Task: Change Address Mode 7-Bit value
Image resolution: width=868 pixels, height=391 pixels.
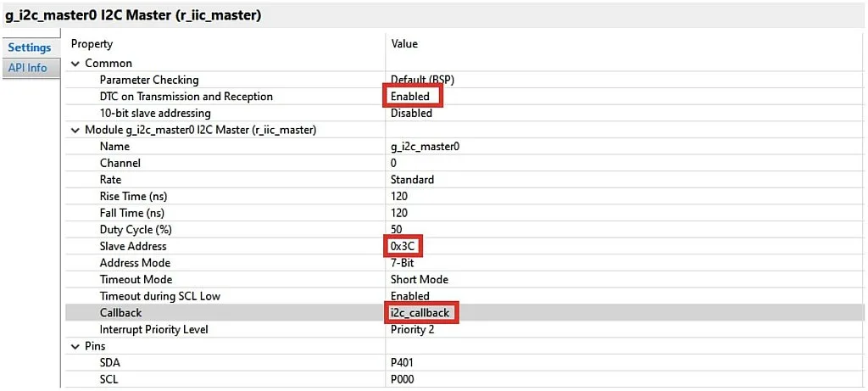Action: (403, 263)
